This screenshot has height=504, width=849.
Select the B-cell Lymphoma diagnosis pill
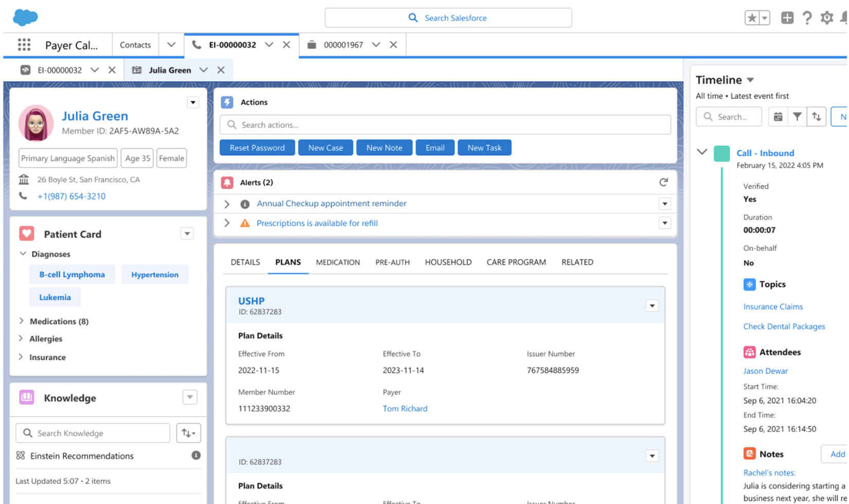coord(72,274)
